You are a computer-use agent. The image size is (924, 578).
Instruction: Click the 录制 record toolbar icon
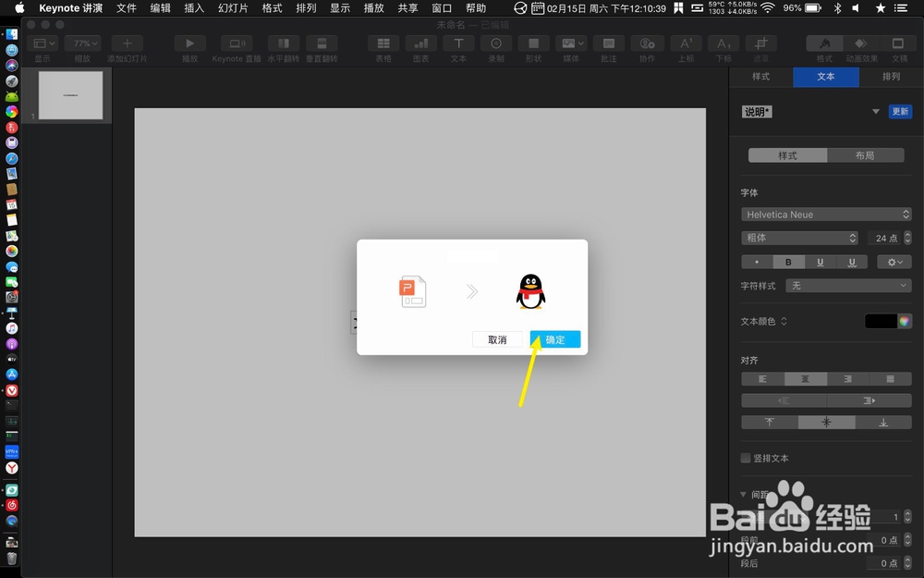point(496,43)
